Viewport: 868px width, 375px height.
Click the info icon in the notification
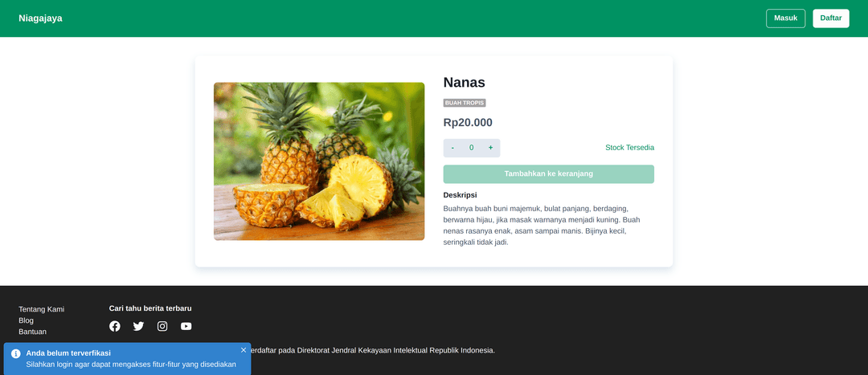pos(16,353)
